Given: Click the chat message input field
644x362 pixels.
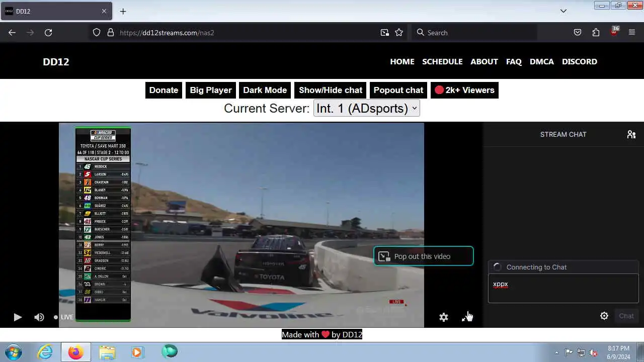Looking at the screenshot, I should (563, 288).
